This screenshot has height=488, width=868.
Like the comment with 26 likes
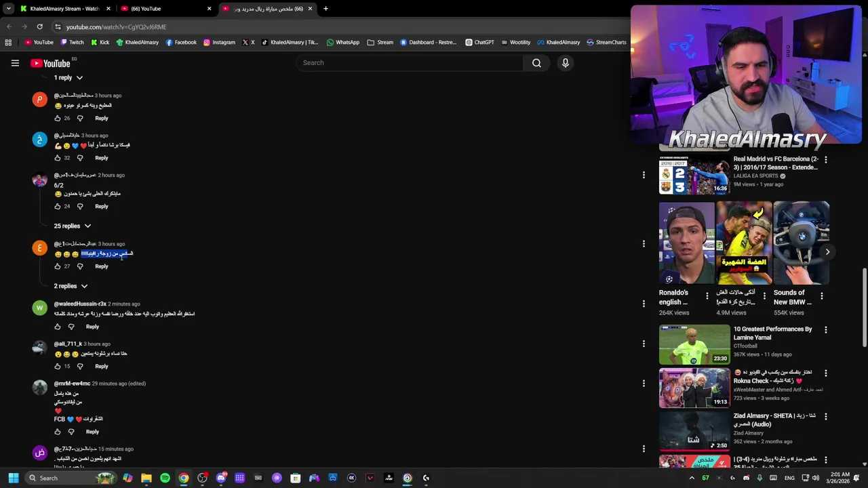pos(58,118)
